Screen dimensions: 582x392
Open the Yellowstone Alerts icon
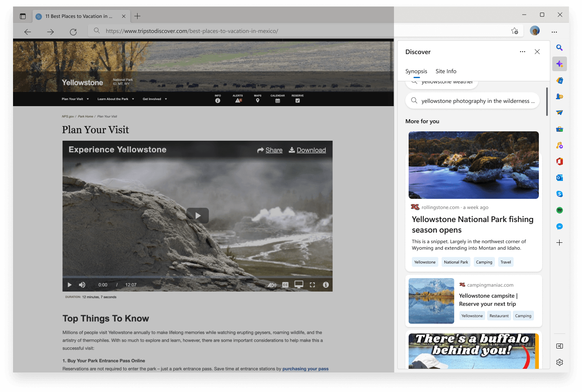pyautogui.click(x=238, y=99)
